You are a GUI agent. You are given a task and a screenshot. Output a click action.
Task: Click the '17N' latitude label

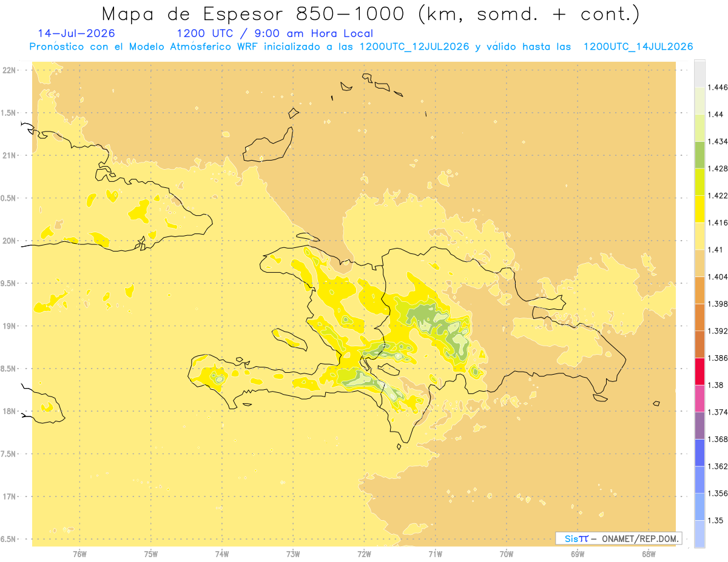point(9,497)
